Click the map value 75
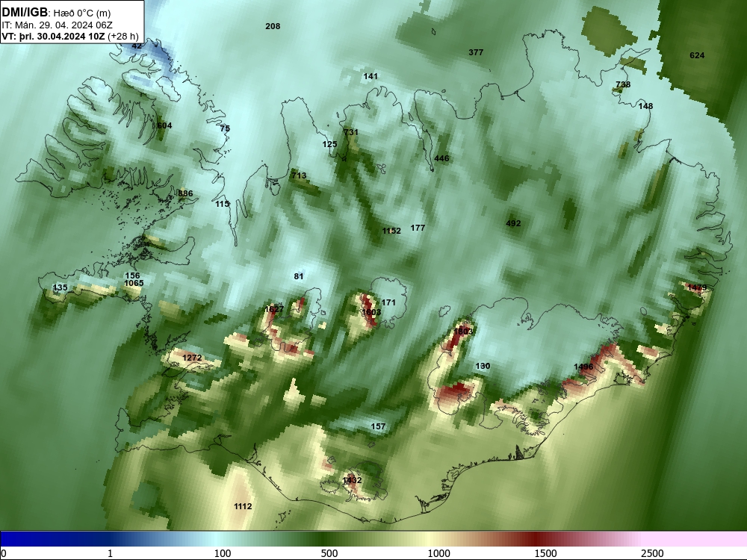The height and width of the screenshot is (560, 747). click(225, 128)
